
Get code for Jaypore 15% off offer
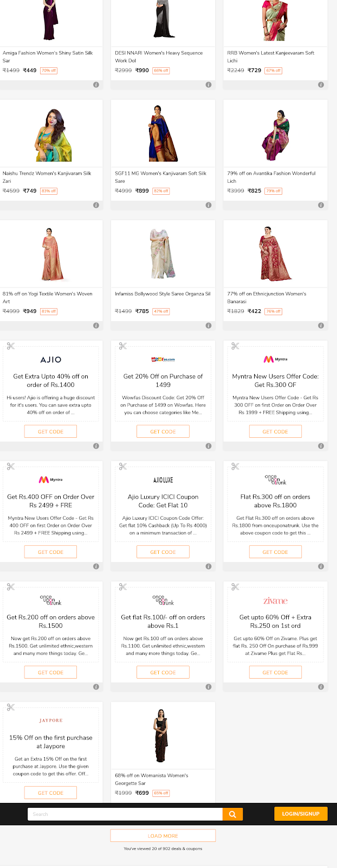[50, 793]
